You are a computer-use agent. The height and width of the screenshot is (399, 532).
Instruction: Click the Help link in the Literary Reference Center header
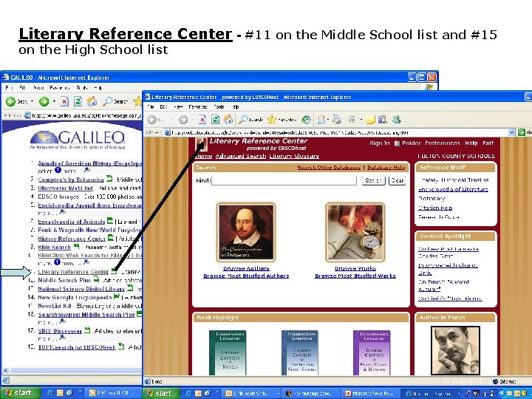pos(471,143)
